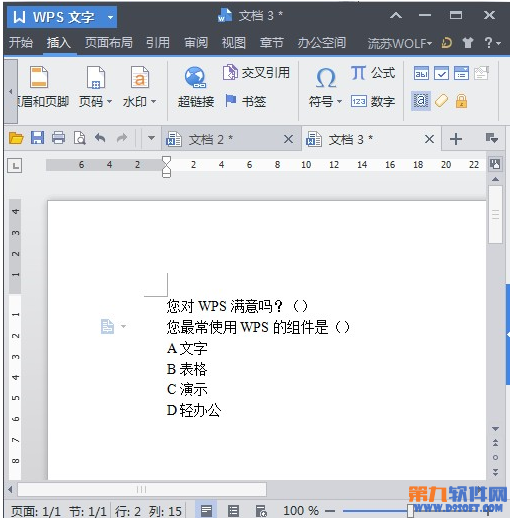Switch to page layout view in the status bar

[206, 510]
